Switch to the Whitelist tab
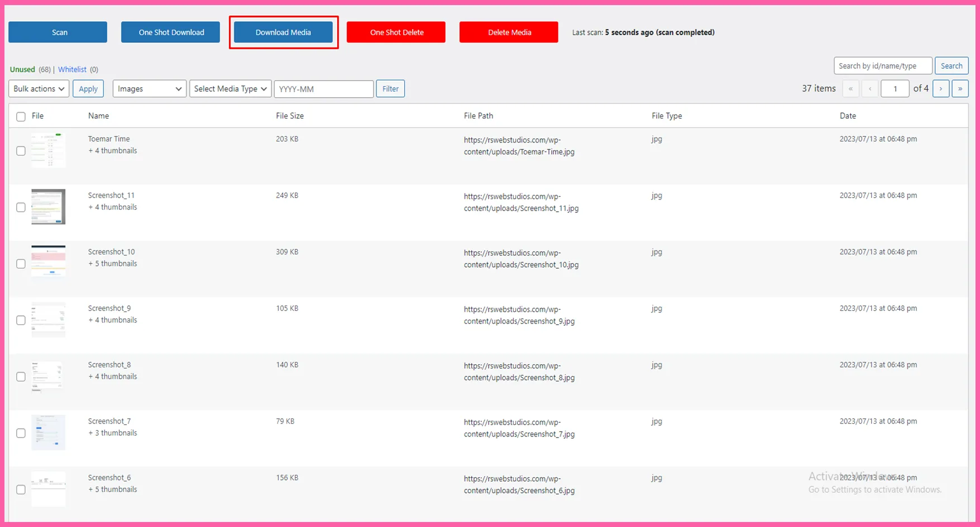 [x=72, y=69]
